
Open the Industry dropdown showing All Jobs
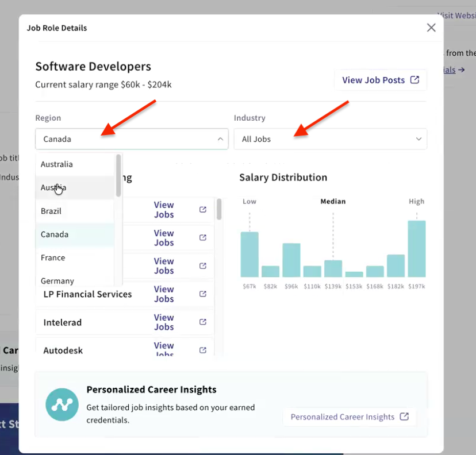[x=331, y=139]
